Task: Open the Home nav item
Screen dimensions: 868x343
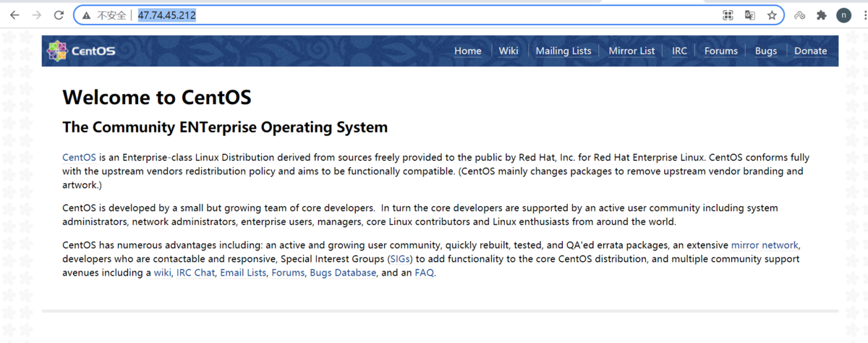Action: pyautogui.click(x=468, y=51)
